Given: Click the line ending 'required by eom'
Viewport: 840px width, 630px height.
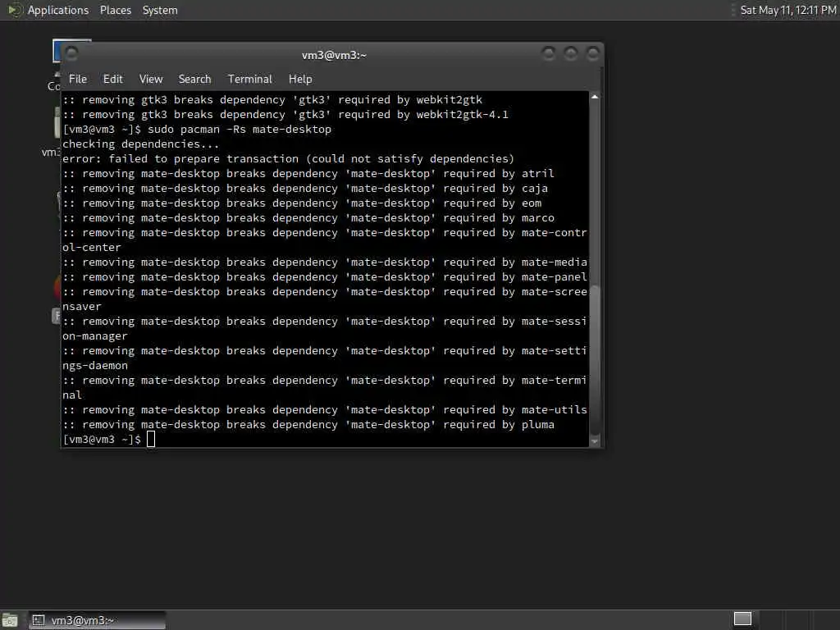Looking at the screenshot, I should pos(302,203).
